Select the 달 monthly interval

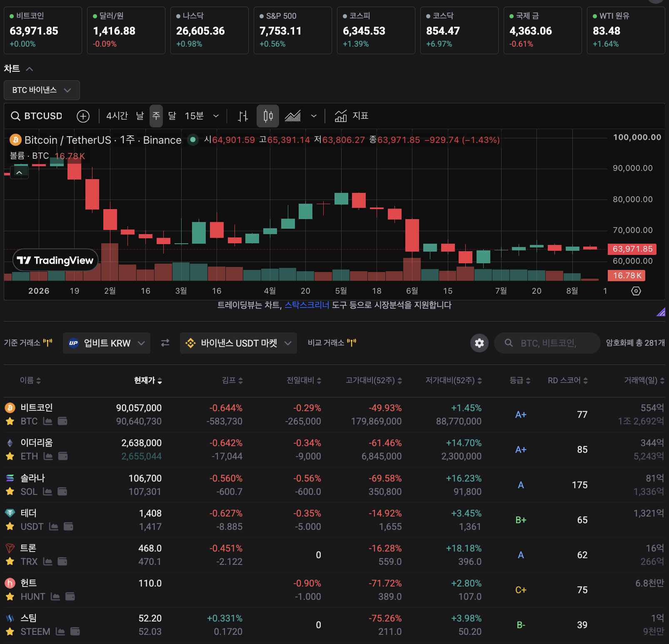point(172,116)
